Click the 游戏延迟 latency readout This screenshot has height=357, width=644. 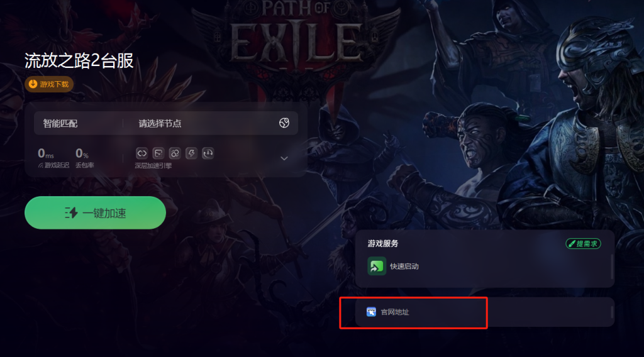[x=53, y=158]
